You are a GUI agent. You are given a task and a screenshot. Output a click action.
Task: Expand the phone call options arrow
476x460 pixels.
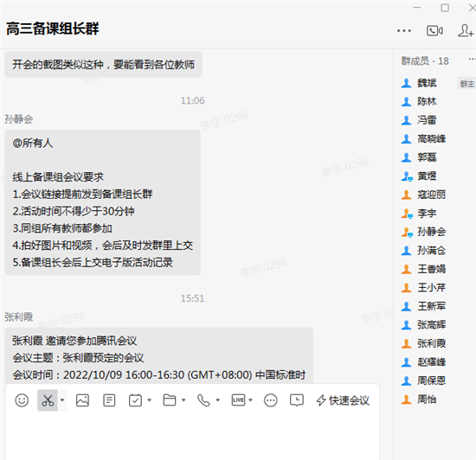(217, 400)
